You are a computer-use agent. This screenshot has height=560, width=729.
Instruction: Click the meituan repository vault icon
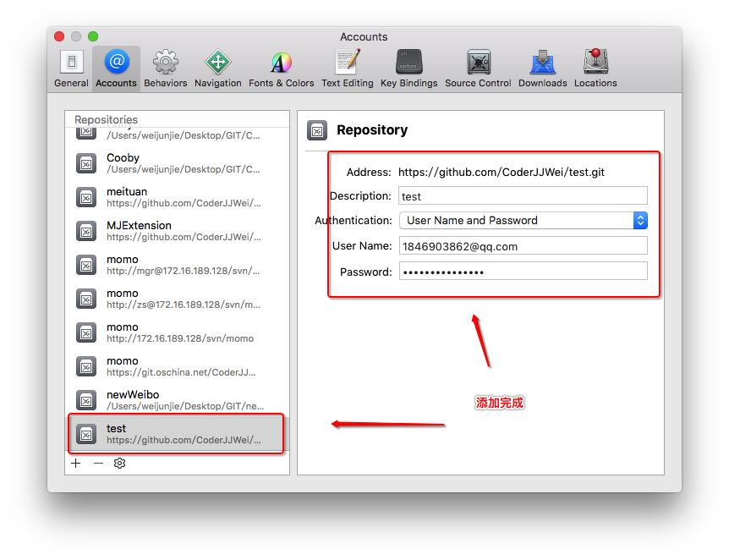[x=86, y=198]
